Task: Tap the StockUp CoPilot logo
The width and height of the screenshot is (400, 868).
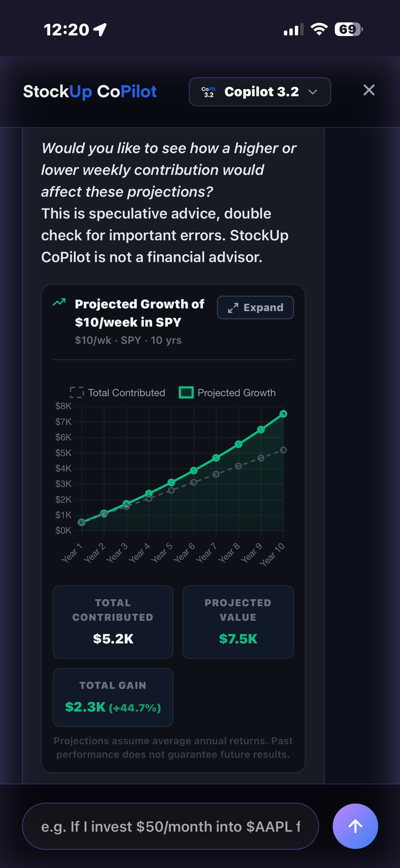Action: tap(90, 92)
